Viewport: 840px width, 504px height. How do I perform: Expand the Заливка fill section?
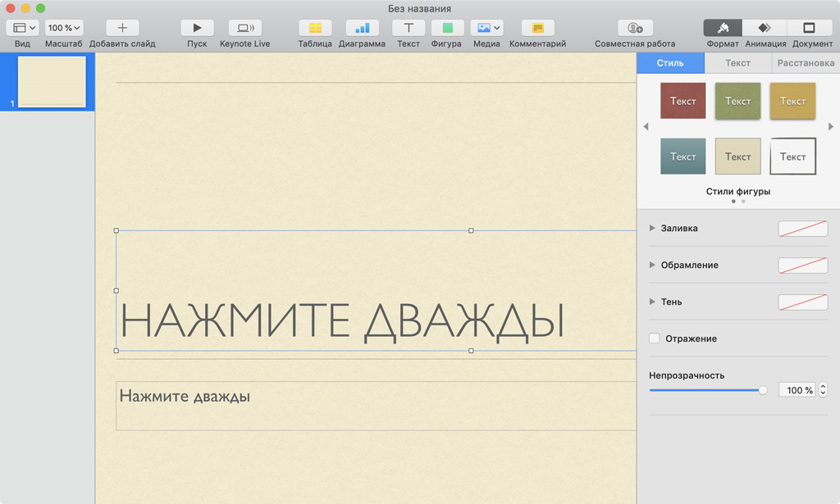point(652,228)
